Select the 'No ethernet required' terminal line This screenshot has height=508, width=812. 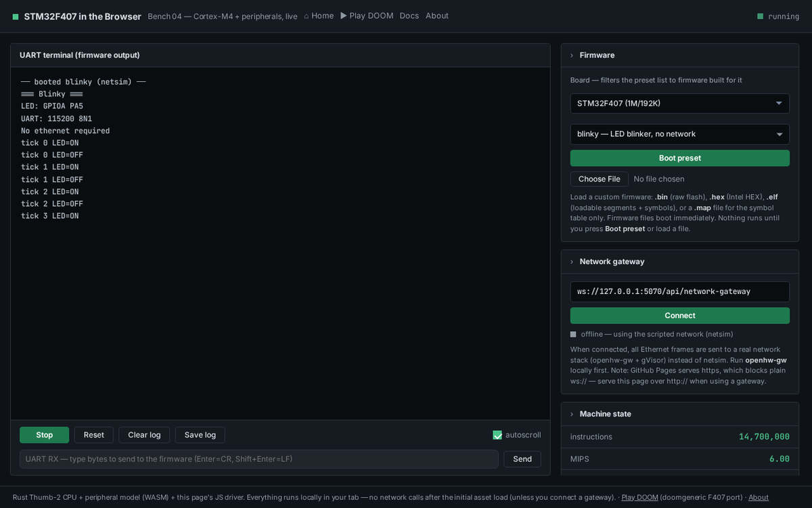coord(66,131)
